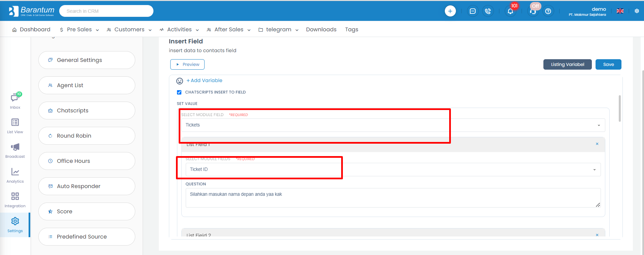
Task: Open notifications bell with 101 badge
Action: (511, 11)
